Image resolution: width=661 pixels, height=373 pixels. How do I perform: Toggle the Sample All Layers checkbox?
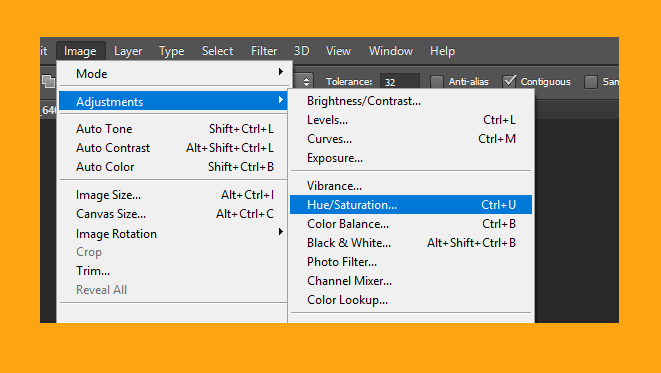[591, 82]
